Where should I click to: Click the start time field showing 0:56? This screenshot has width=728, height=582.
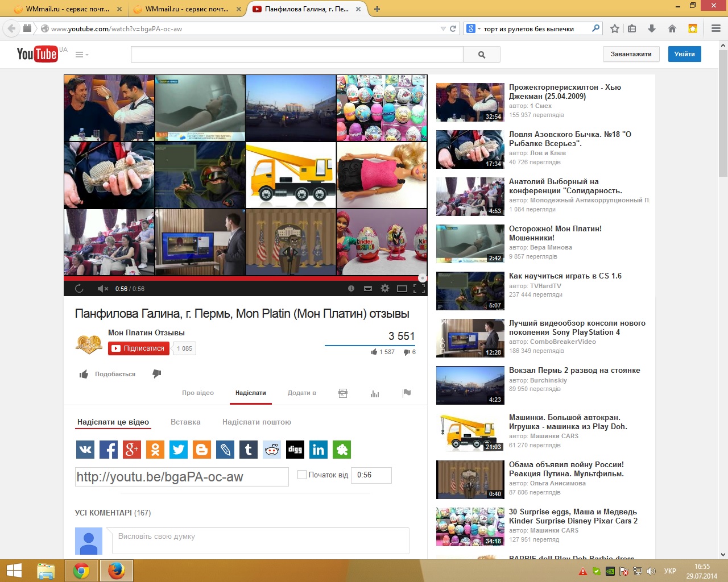(372, 475)
